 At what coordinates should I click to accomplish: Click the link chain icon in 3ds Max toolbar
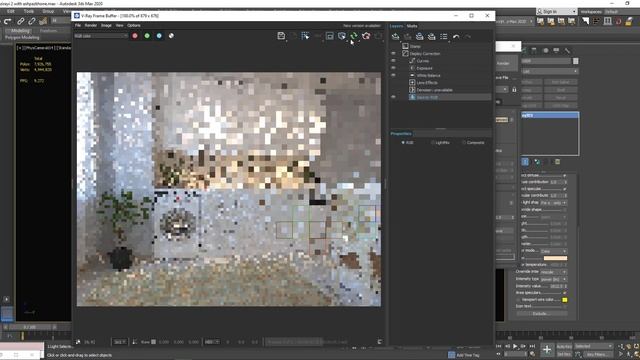pyautogui.click(x=20, y=21)
